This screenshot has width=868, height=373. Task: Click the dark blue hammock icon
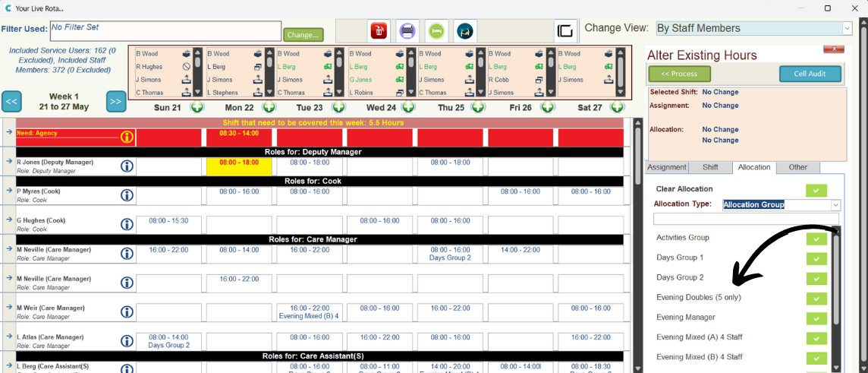click(x=464, y=31)
